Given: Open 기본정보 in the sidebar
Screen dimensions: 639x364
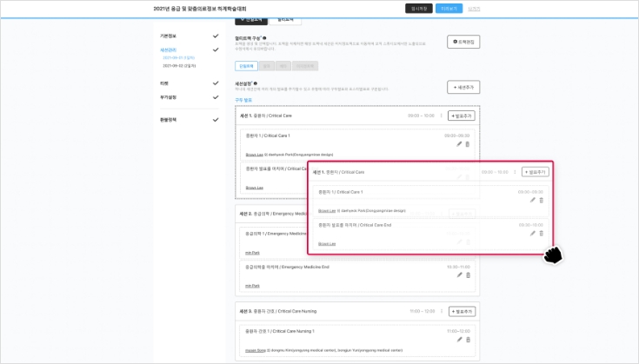Looking at the screenshot, I should [x=169, y=36].
